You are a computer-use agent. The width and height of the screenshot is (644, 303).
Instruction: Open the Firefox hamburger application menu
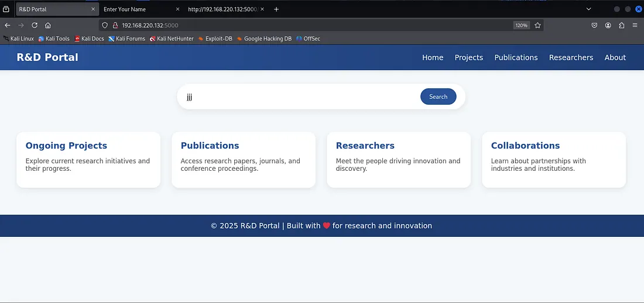coord(635,25)
